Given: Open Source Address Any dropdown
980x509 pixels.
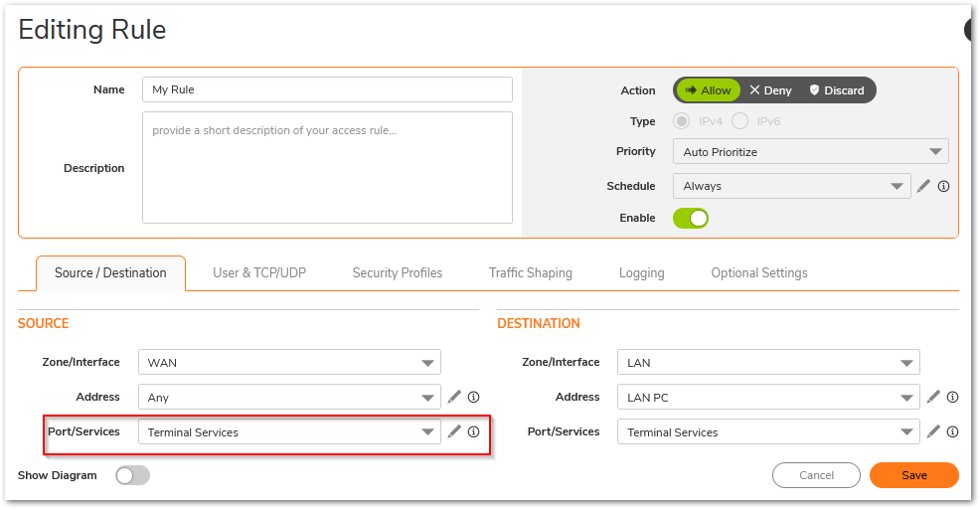Looking at the screenshot, I should click(289, 397).
